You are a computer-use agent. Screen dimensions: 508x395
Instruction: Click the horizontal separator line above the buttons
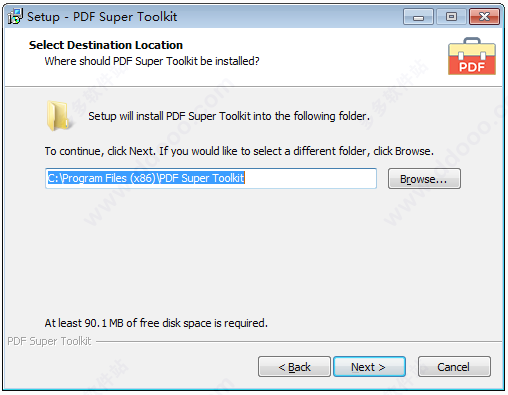[299, 341]
